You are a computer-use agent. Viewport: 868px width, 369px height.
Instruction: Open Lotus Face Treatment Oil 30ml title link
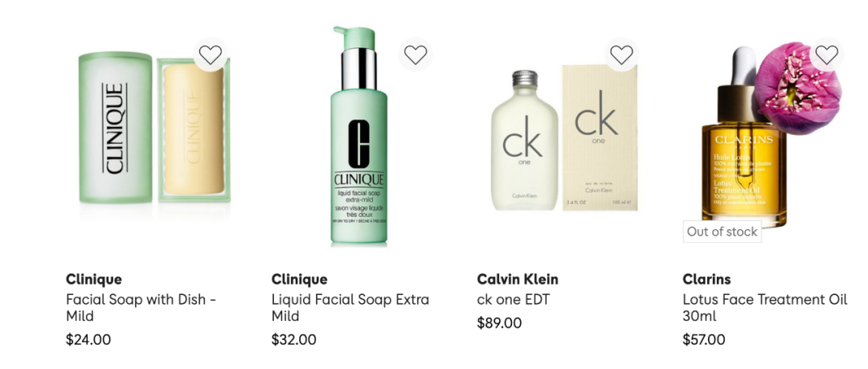765,307
